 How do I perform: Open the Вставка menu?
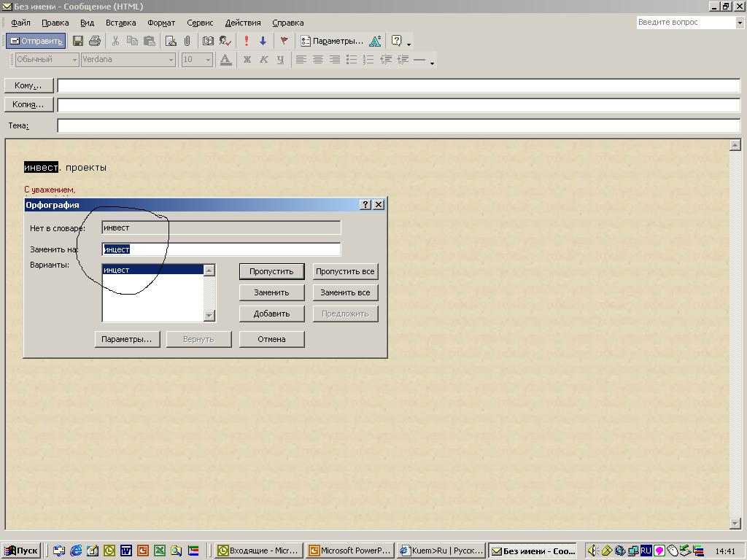pos(120,23)
